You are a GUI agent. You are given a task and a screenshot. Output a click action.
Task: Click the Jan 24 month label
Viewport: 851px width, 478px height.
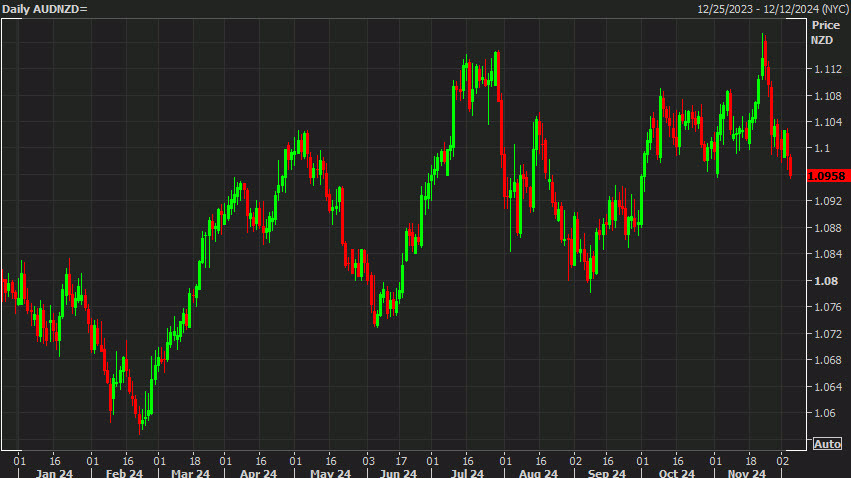point(54,473)
